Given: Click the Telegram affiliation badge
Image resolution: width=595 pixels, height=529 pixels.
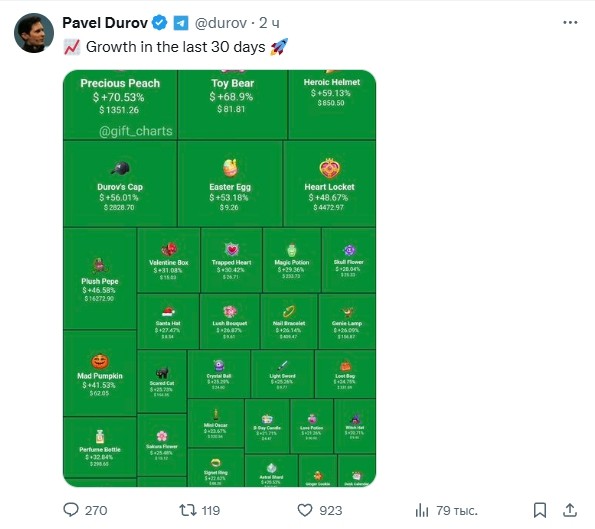Looking at the screenshot, I should 181,23.
